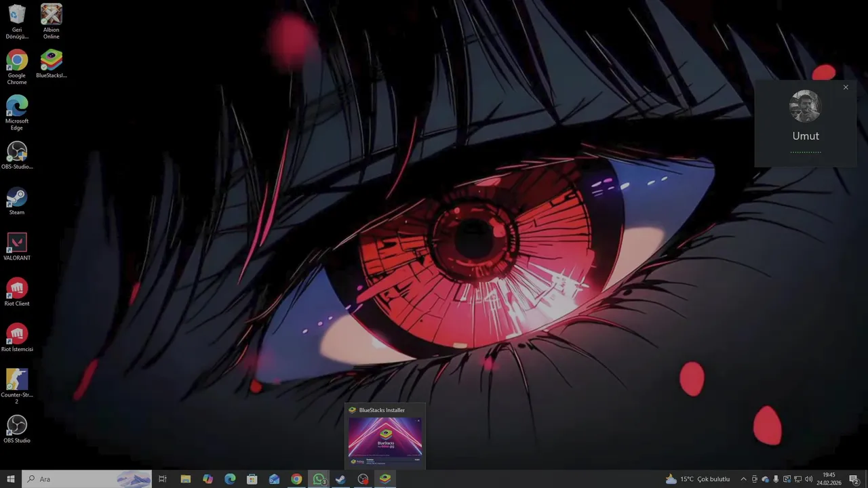Open the OneDrive cloud tray icon

(765, 479)
